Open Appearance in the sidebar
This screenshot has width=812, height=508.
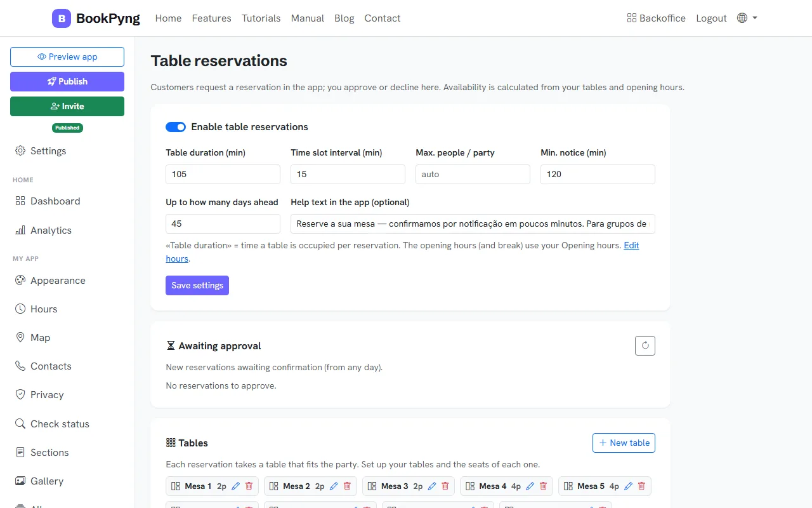coord(67,281)
